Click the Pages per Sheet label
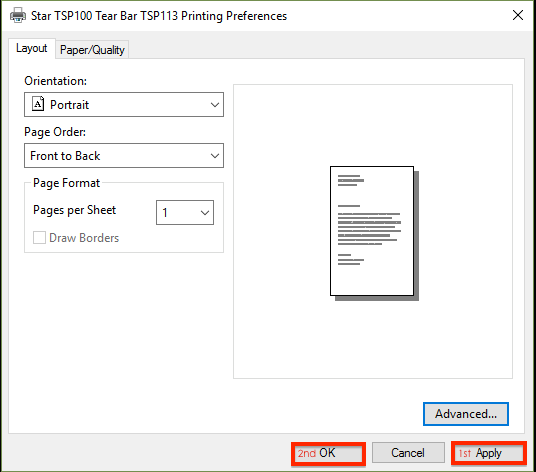The image size is (536, 472). [x=75, y=210]
